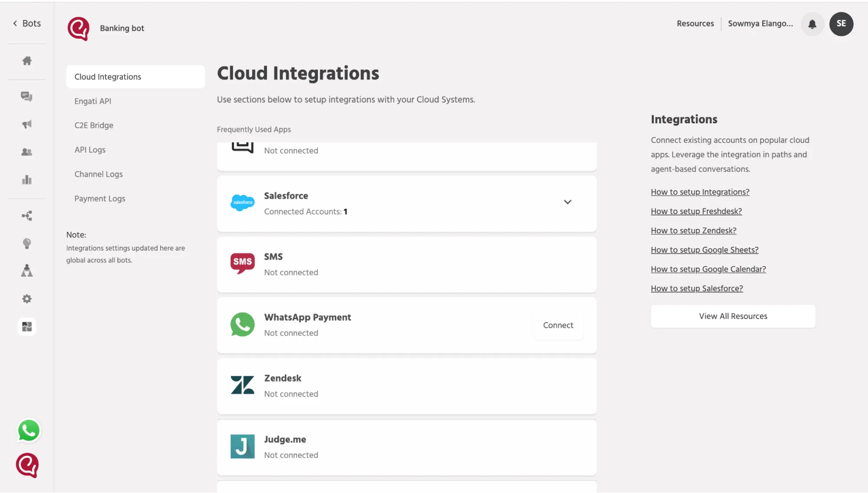Expand the Salesforce connected account details
Image resolution: width=868 pixels, height=493 pixels.
pyautogui.click(x=568, y=202)
